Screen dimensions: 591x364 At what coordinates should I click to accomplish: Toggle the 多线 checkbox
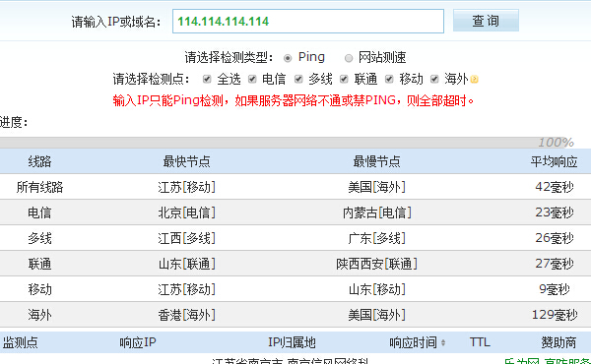tap(298, 79)
